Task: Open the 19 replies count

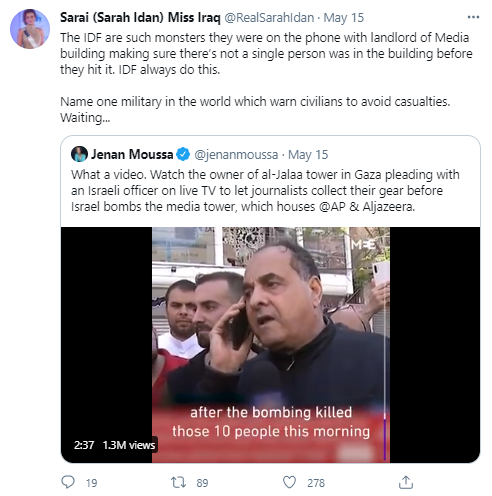Action: coord(91,483)
